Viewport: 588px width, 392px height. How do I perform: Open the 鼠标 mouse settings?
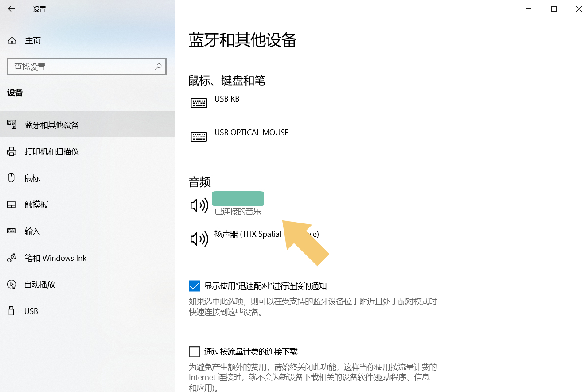(32, 178)
